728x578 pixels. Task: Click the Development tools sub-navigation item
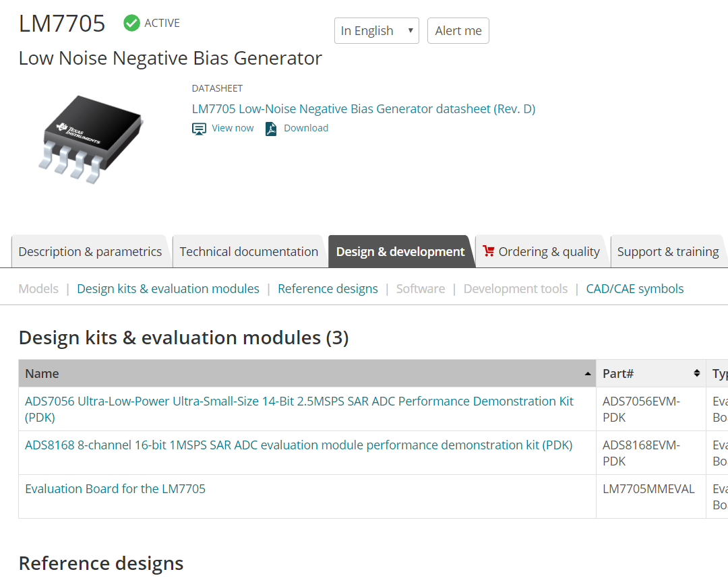(x=516, y=288)
